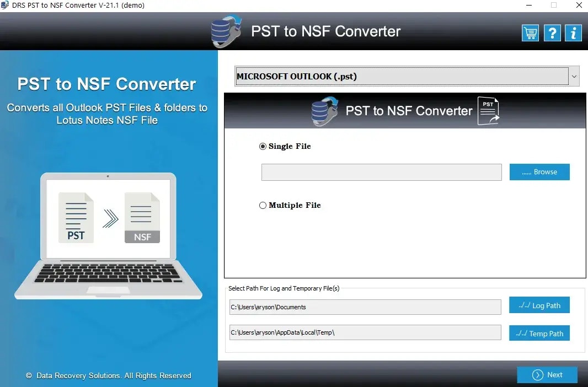Minimize the converter window
Viewport: 588px width, 387px height.
(x=529, y=6)
